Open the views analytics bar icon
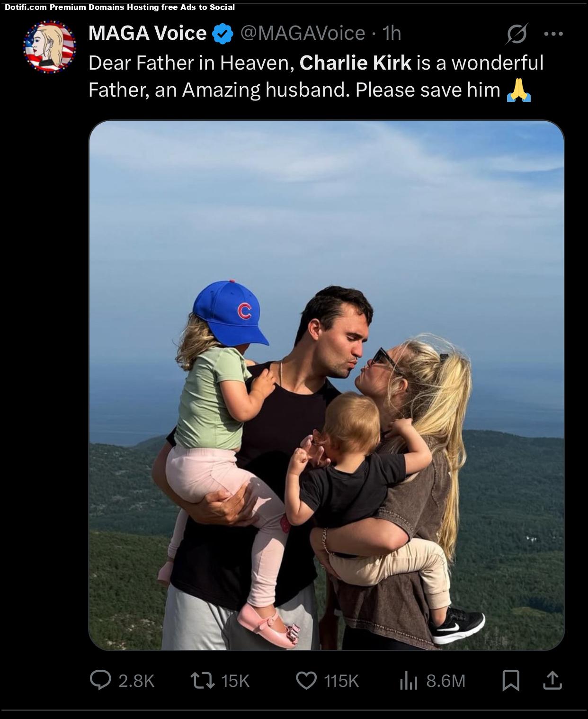Viewport: 588px width, 719px height. click(x=409, y=681)
